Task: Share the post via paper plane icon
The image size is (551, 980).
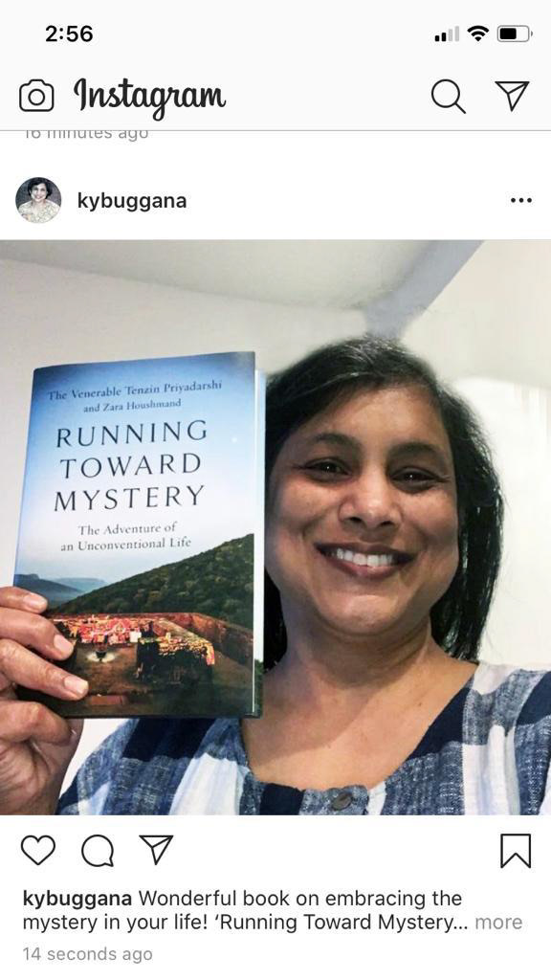Action: tap(156, 850)
